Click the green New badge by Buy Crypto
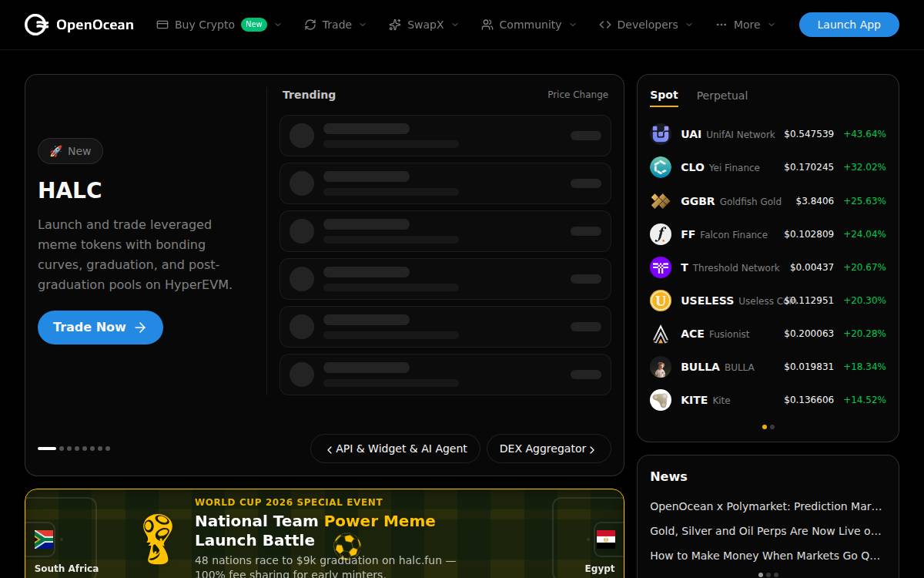This screenshot has height=578, width=924. 254,25
